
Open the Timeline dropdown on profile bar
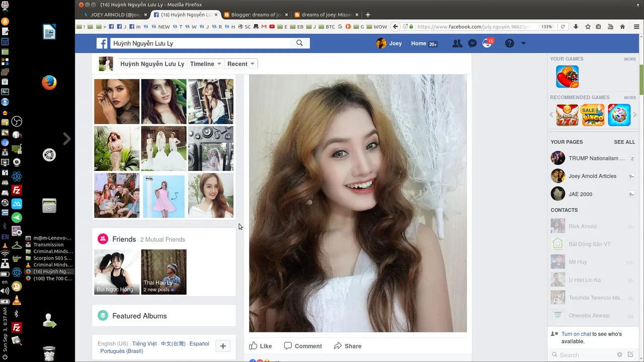(x=205, y=64)
